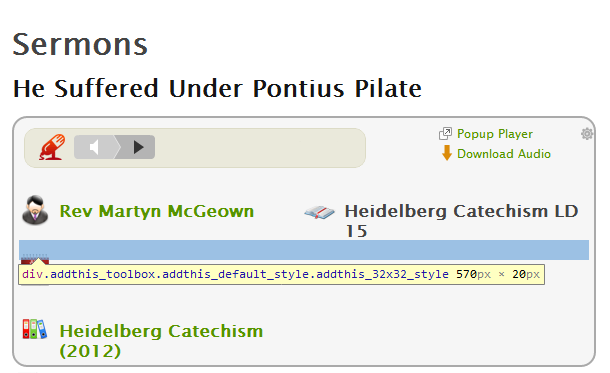Open the Popup Player link
Image resolution: width=610 pixels, height=373 pixels.
point(494,134)
